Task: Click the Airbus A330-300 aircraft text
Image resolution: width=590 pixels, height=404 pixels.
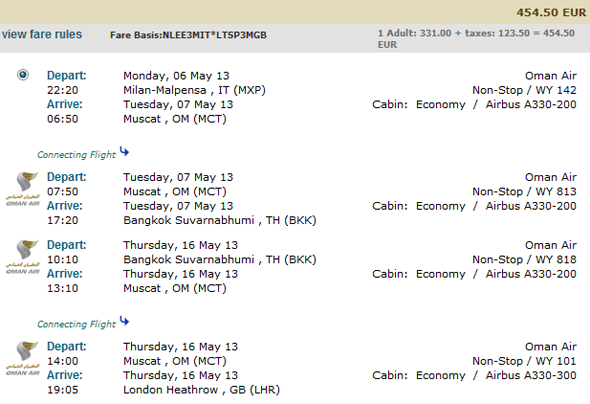Action: [x=531, y=375]
